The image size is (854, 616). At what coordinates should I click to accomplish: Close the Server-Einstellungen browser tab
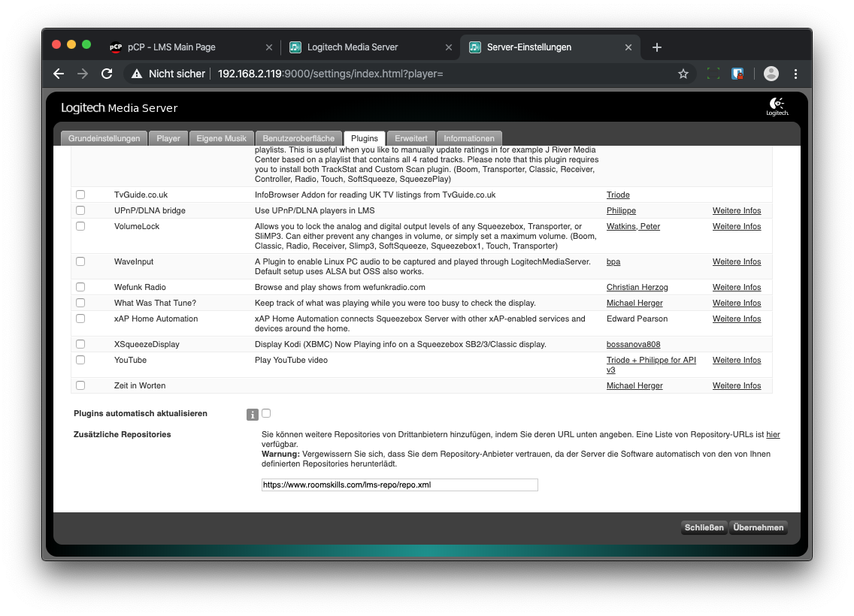628,47
